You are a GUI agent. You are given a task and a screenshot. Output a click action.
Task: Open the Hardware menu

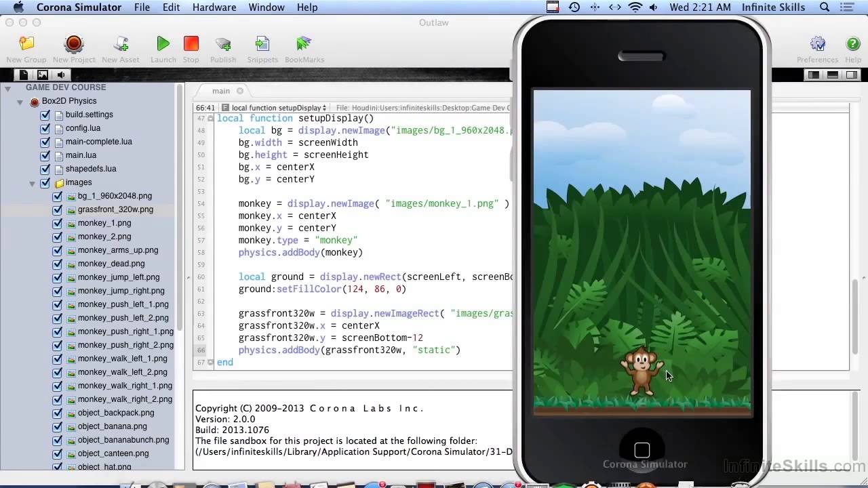[214, 7]
